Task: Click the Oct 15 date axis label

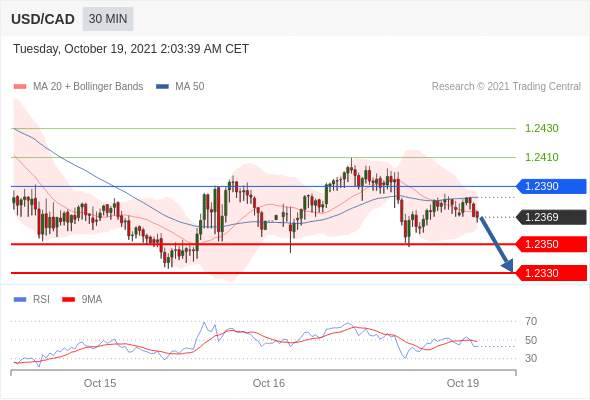Action: [x=100, y=383]
